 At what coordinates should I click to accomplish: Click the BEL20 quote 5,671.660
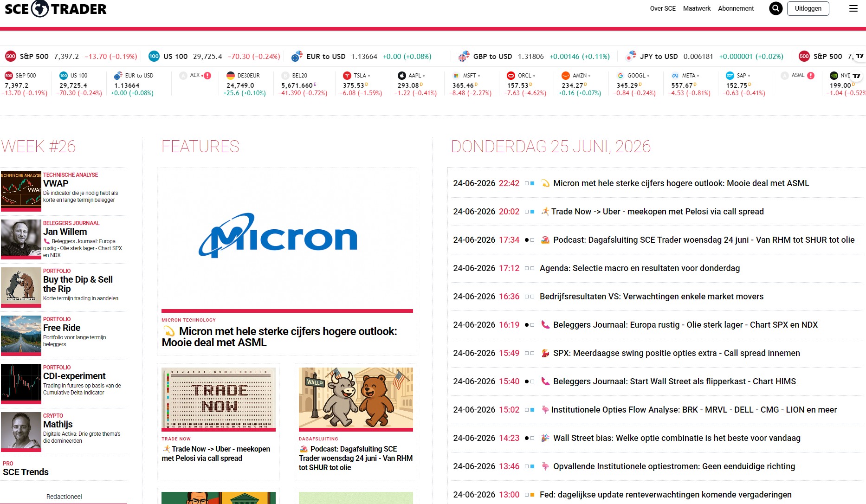[x=297, y=85]
